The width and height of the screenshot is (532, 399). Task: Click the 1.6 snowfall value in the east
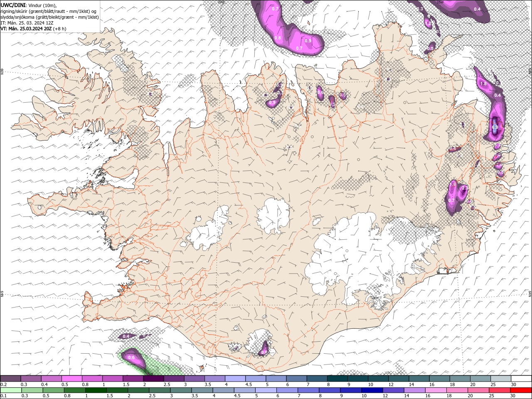(x=453, y=184)
